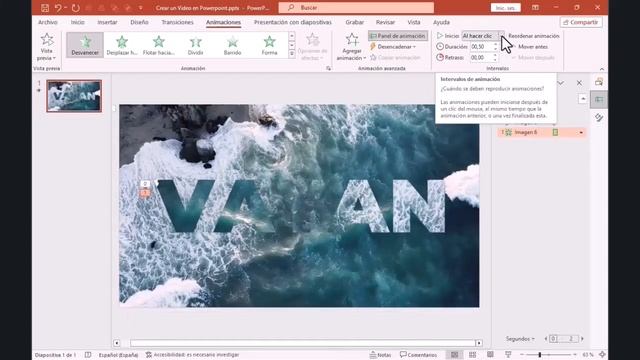
Task: Apply the Barrido animation effect
Action: point(232,45)
